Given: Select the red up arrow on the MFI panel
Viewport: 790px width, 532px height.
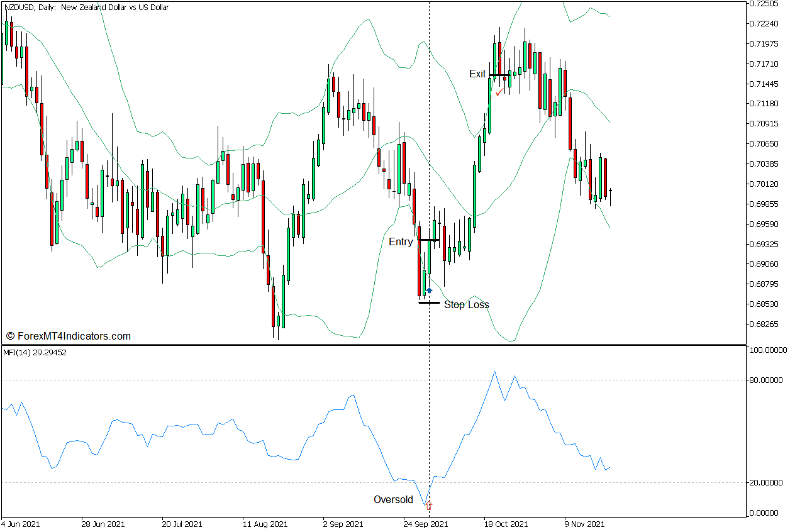Looking at the screenshot, I should (x=429, y=504).
